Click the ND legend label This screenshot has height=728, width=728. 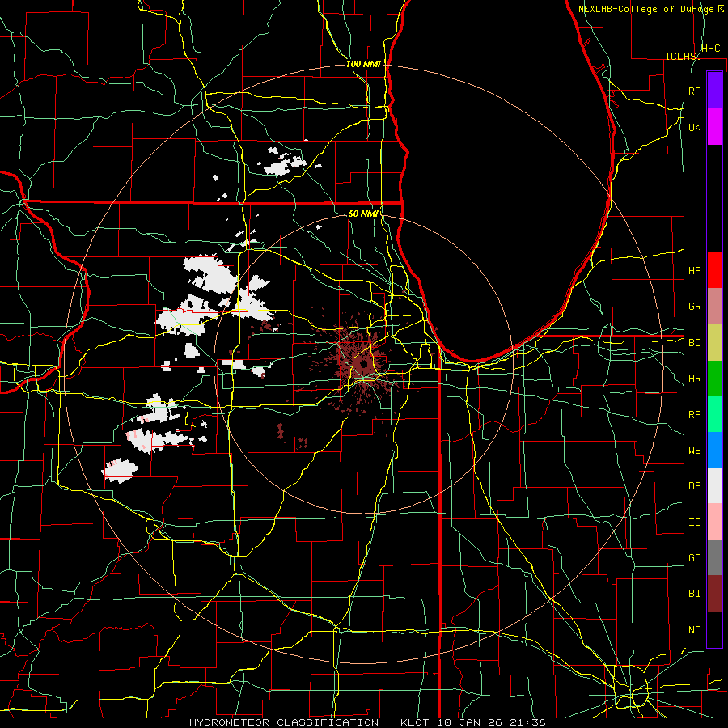click(694, 630)
